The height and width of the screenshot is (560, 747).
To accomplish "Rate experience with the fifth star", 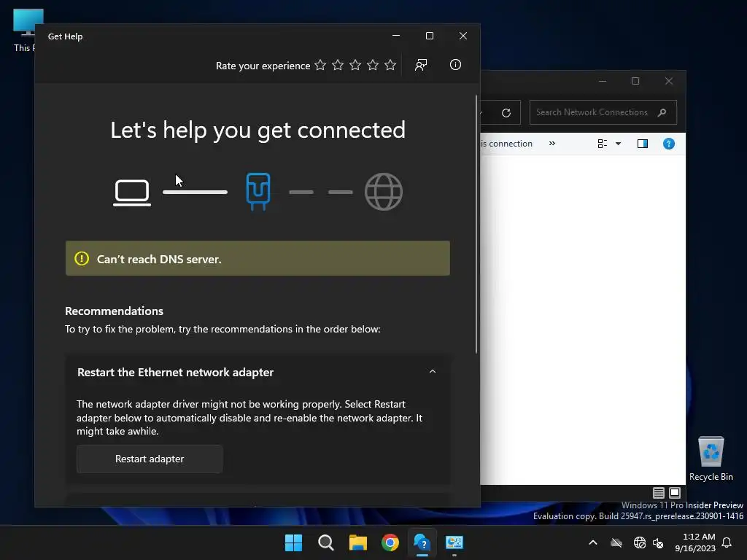I will pos(390,65).
